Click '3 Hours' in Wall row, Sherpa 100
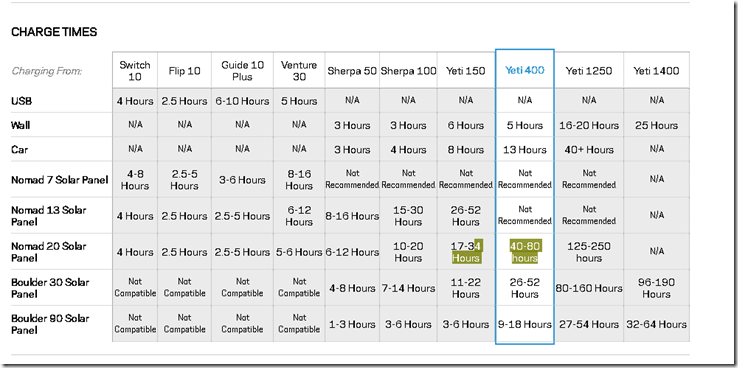 (x=408, y=126)
